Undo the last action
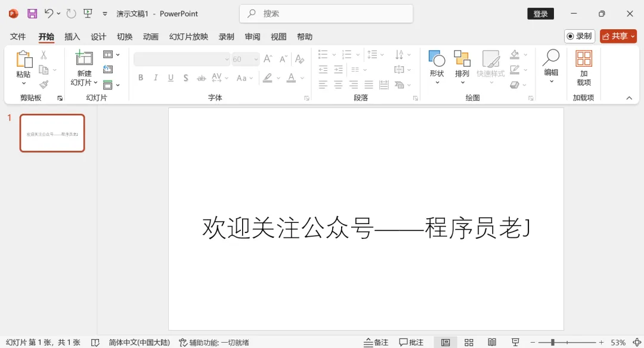 click(49, 14)
